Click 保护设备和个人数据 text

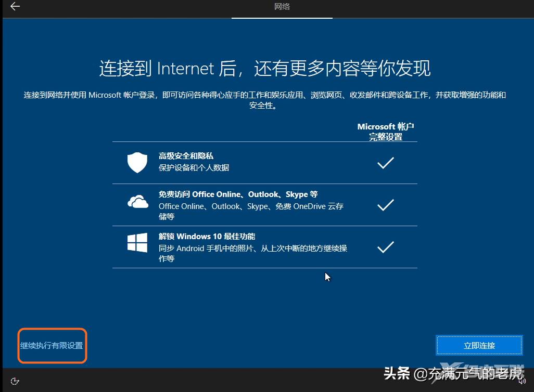coord(194,168)
